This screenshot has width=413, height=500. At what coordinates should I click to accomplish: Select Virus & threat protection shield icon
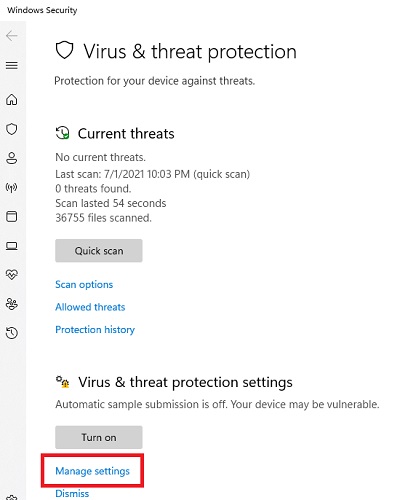click(x=12, y=129)
